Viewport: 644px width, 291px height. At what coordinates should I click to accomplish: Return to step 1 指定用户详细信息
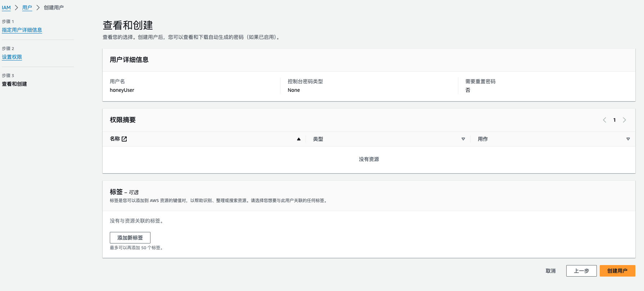coord(22,30)
